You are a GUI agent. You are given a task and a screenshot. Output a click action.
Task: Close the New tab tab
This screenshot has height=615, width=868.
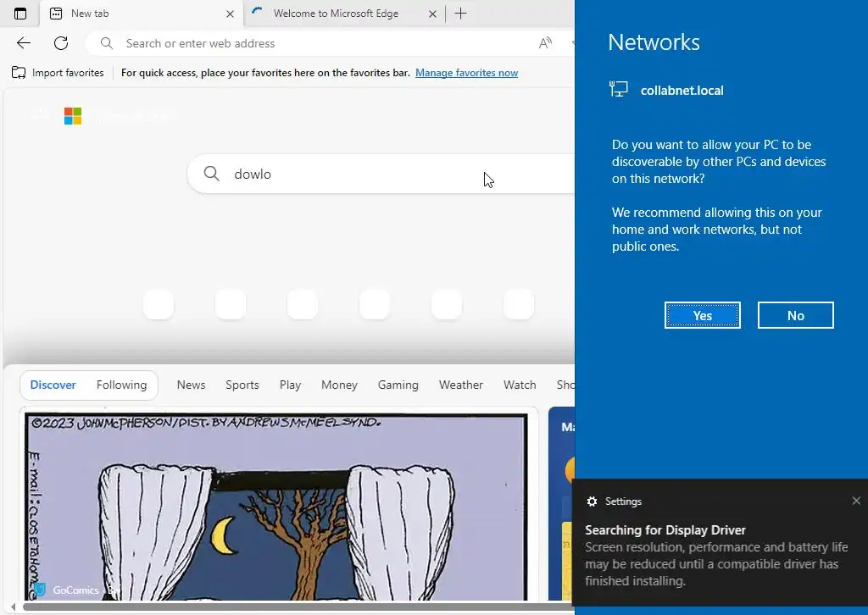tap(231, 14)
